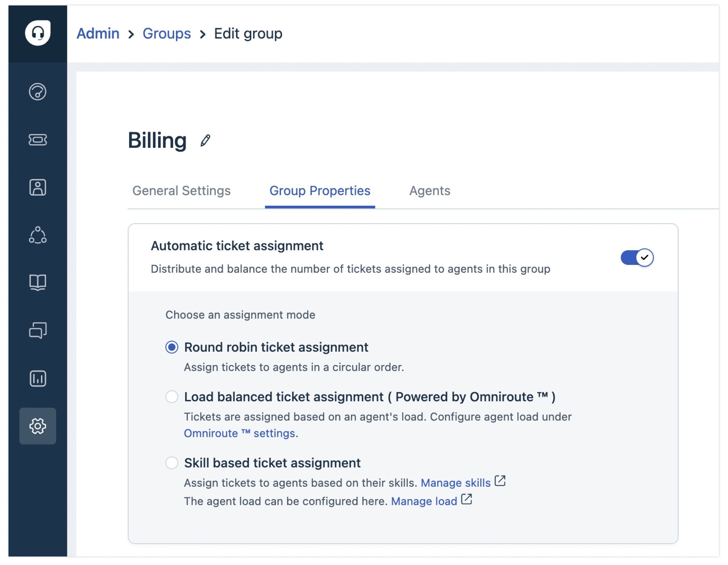
Task: Select Round robin ticket assignment
Action: (x=172, y=347)
